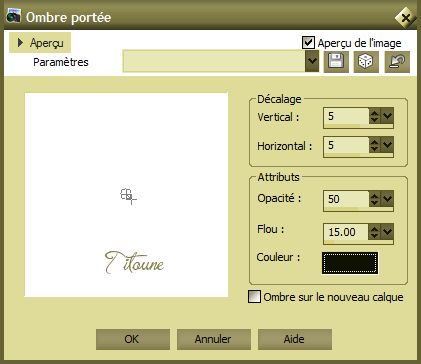421x364 pixels.
Task: Click the crosshair offset handle in the preview
Action: (x=128, y=196)
